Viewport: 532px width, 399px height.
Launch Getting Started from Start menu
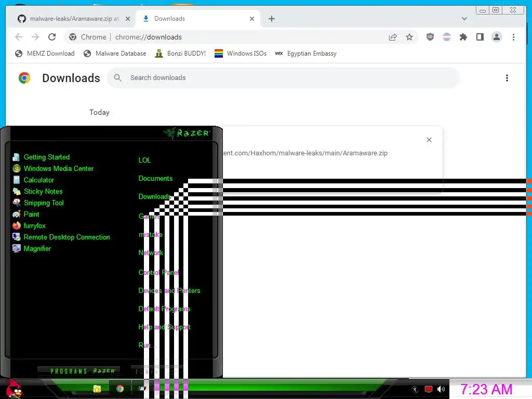click(x=41, y=157)
